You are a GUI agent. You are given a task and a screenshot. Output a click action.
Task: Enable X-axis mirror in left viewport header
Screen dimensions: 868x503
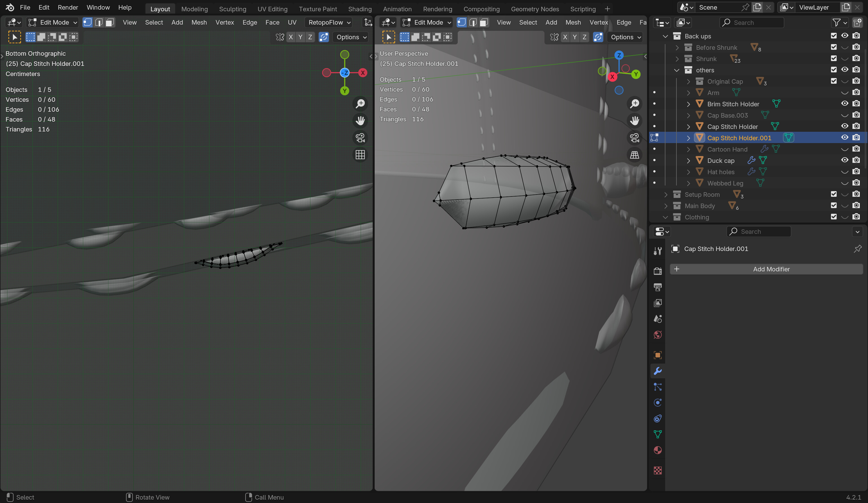pos(291,37)
